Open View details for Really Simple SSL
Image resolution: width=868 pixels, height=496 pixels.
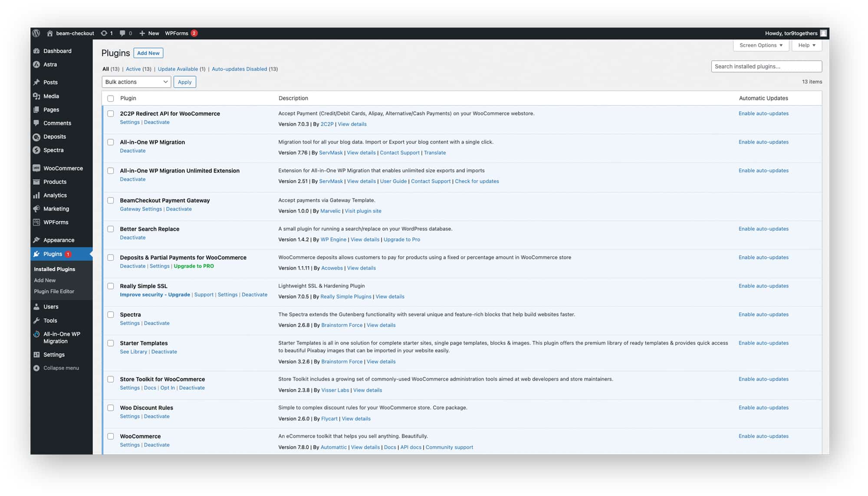[x=390, y=296]
